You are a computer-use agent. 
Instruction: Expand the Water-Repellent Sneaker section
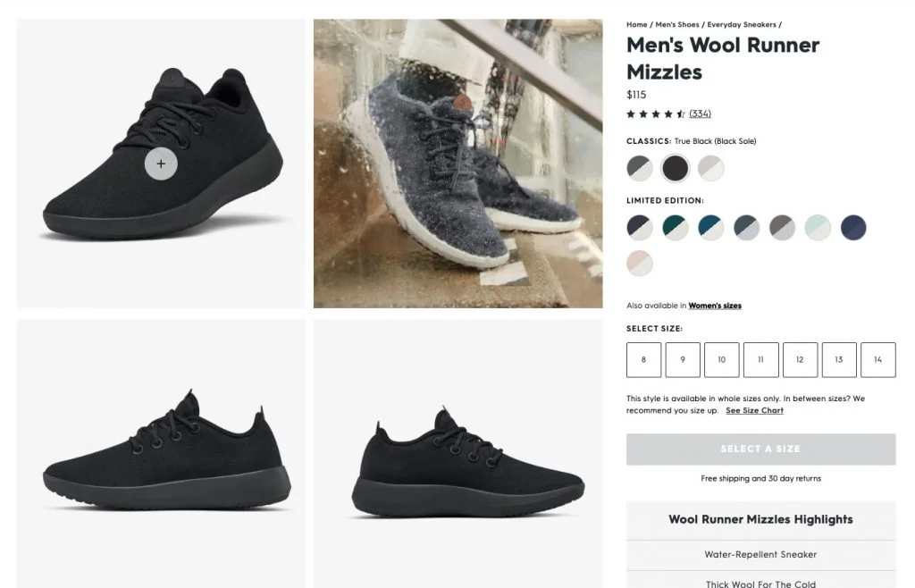click(x=760, y=554)
